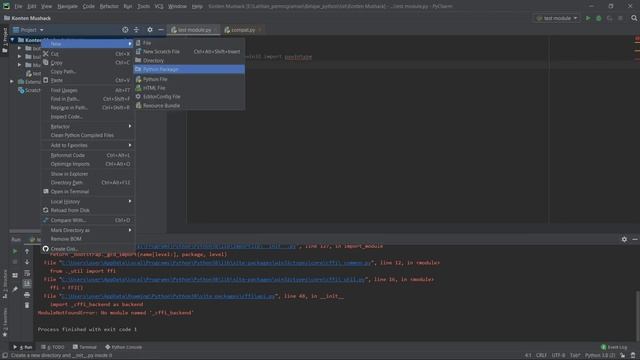Image resolution: width=640 pixels, height=360 pixels.
Task: Click the down arrow icon in Run panel
Action: 27,262
